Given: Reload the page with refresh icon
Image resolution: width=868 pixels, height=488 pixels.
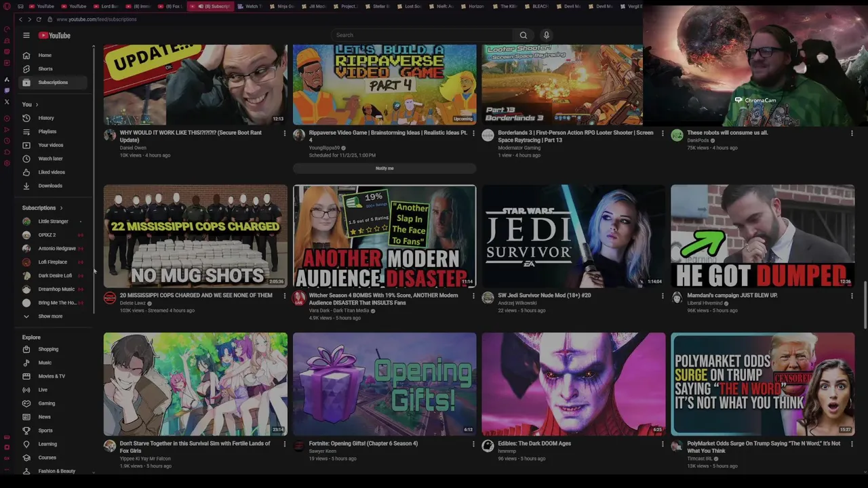Looking at the screenshot, I should pos(39,20).
